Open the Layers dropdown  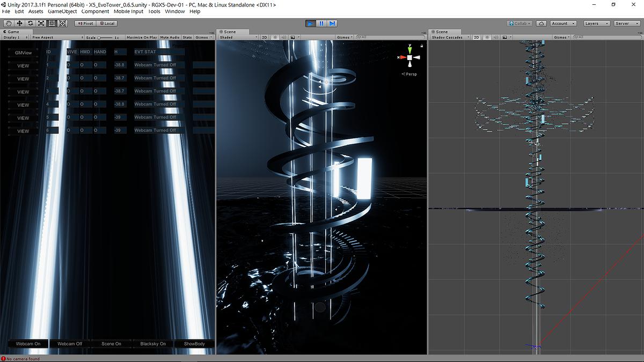point(596,24)
